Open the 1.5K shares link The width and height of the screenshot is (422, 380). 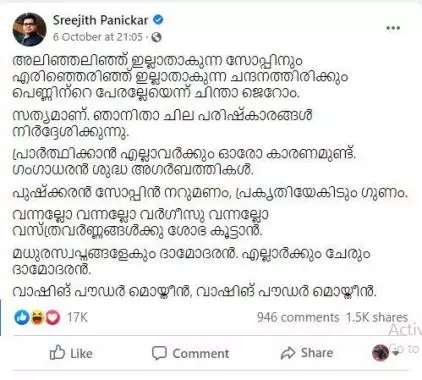tap(377, 317)
